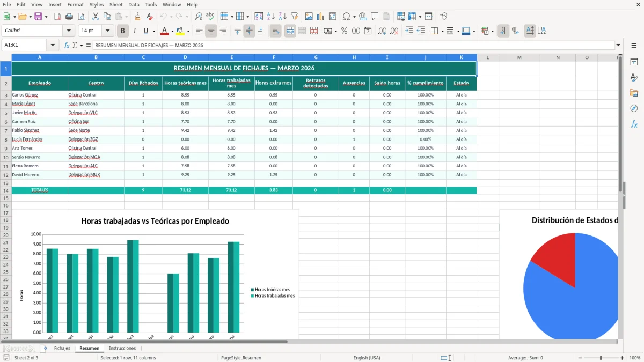Image resolution: width=644 pixels, height=362 pixels.
Task: Increase cell indent
Action: pos(409,31)
